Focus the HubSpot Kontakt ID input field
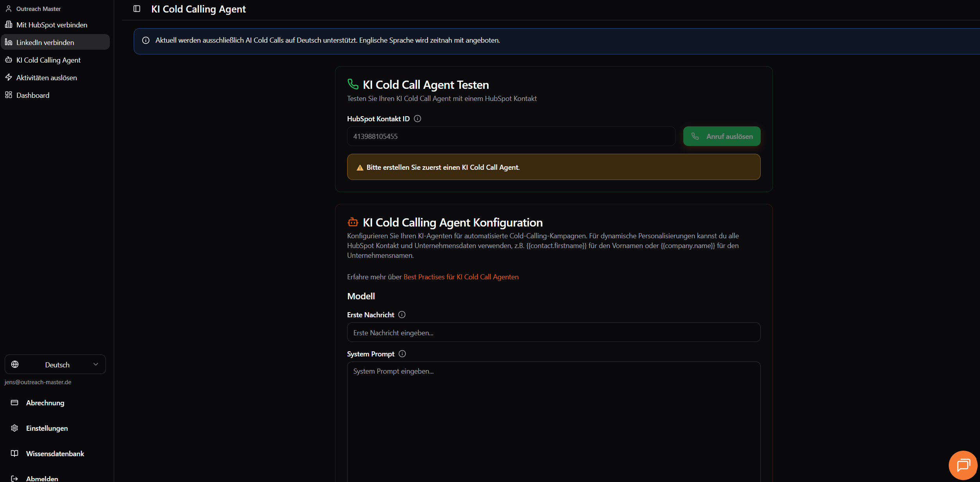 (x=511, y=136)
